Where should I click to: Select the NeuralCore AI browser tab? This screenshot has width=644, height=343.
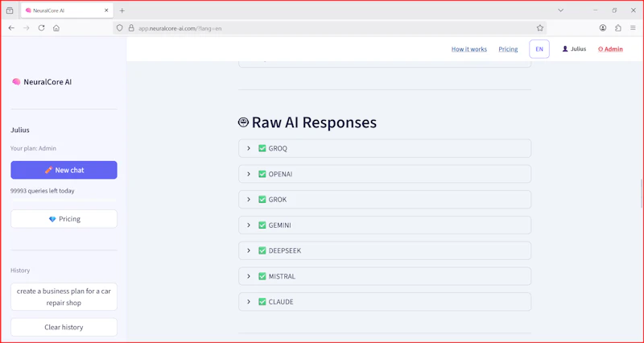pos(66,10)
